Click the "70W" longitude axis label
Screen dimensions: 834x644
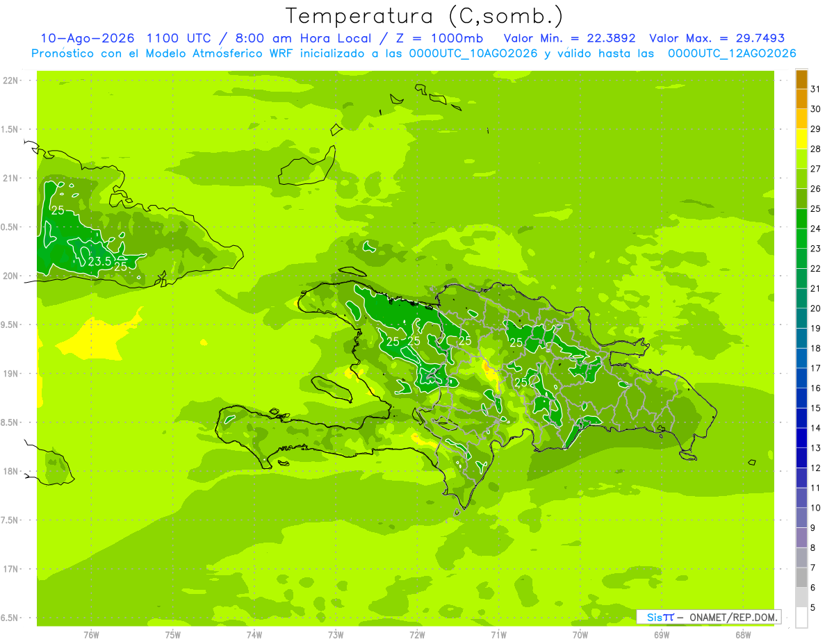[580, 634]
